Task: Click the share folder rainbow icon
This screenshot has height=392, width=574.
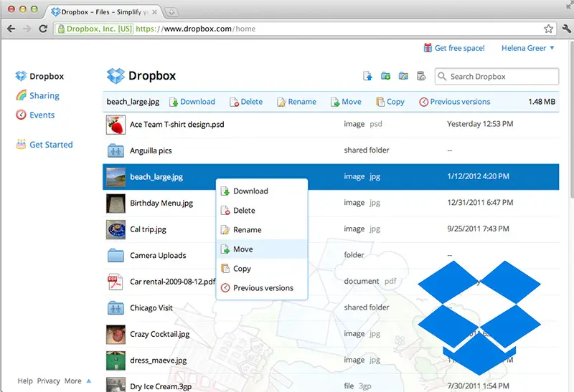Action: tap(403, 76)
